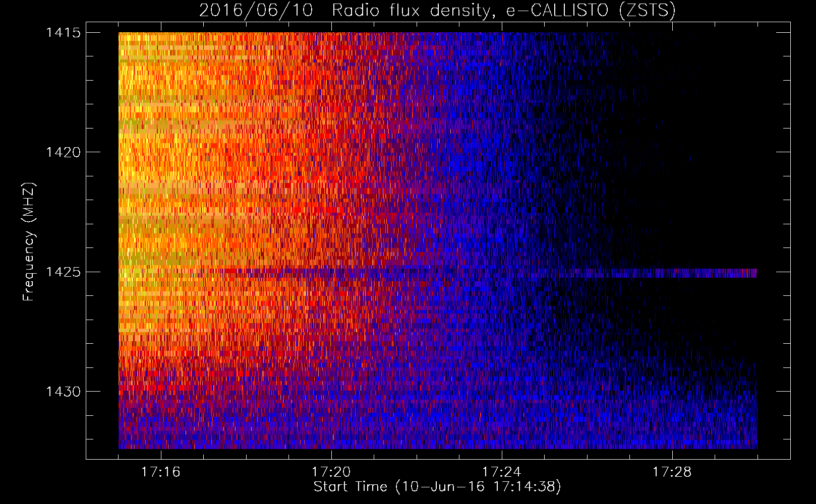Click the 17:28 time axis label
This screenshot has width=816, height=504.
[672, 472]
